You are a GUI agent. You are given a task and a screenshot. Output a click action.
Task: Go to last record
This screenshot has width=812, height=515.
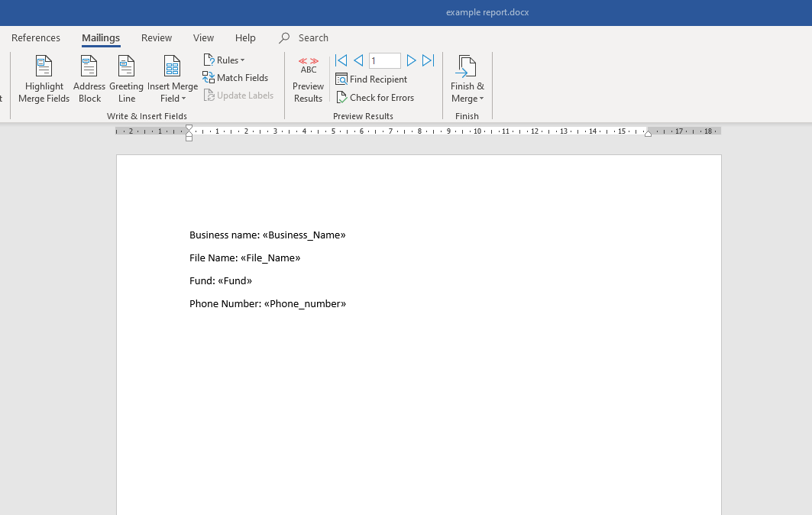point(429,60)
